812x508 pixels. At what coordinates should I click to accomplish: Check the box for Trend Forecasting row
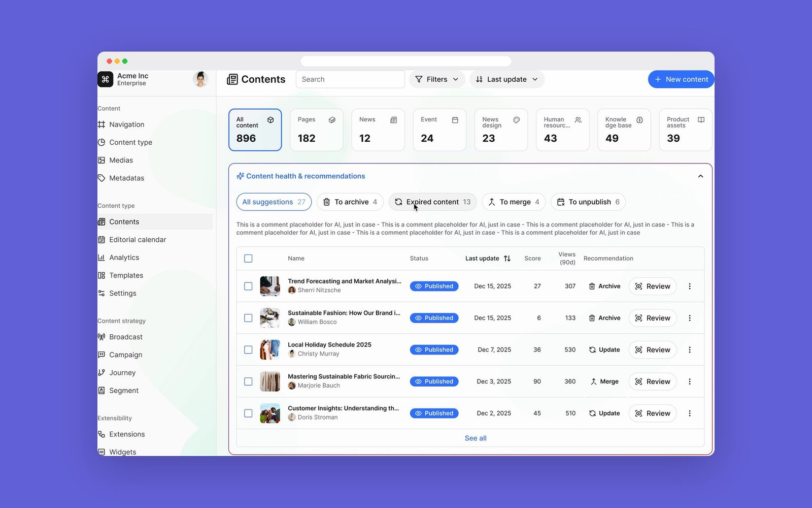tap(248, 286)
